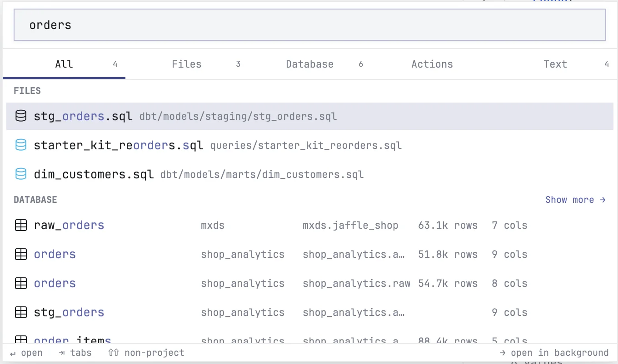This screenshot has height=364, width=618.
Task: Click the non-project hint in footer
Action: pos(146,353)
